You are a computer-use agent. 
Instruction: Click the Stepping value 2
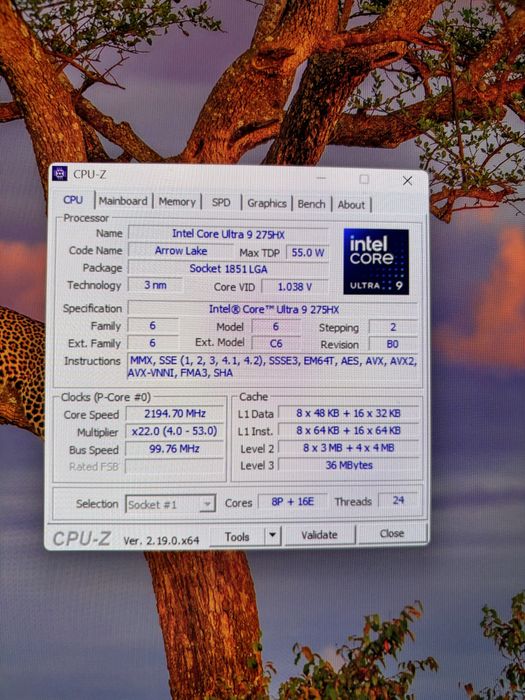(x=393, y=327)
